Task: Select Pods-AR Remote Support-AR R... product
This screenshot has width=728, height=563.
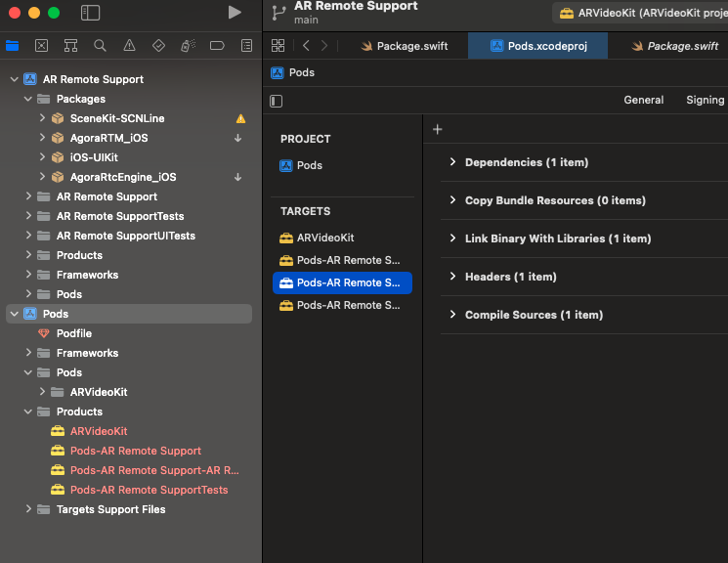Action: click(x=129, y=470)
